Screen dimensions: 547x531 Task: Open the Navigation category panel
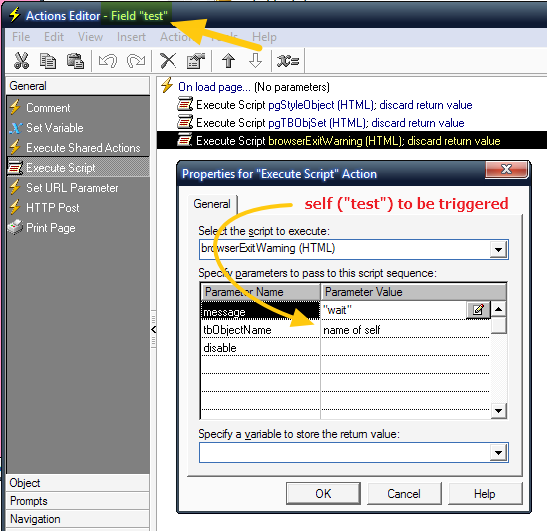(x=78, y=519)
